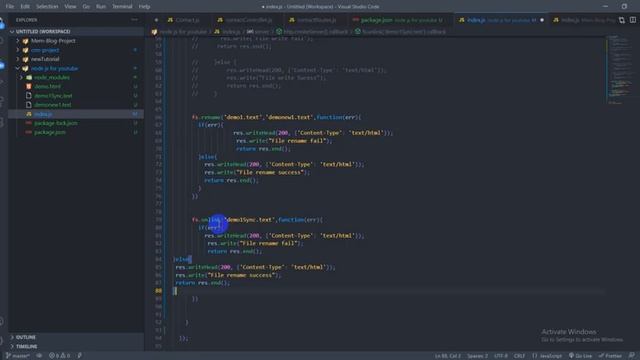Image resolution: width=640 pixels, height=360 pixels.
Task: Click the Prettier status item
Action: [x=610, y=356]
